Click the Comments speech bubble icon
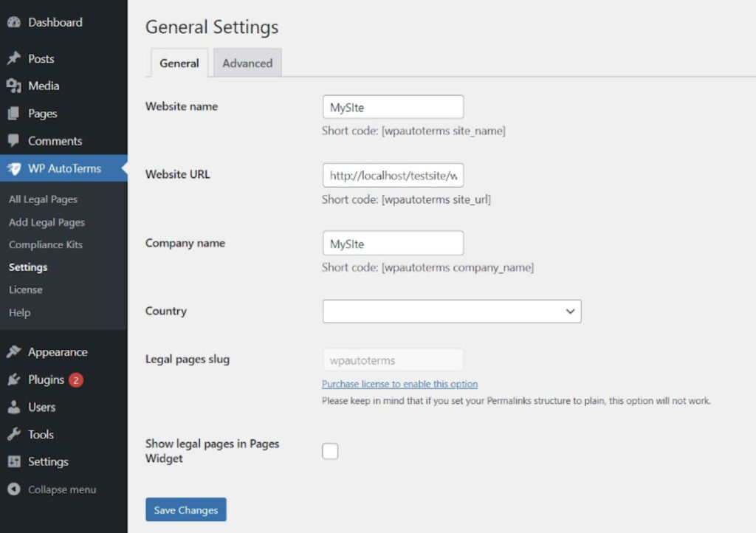 (x=13, y=141)
